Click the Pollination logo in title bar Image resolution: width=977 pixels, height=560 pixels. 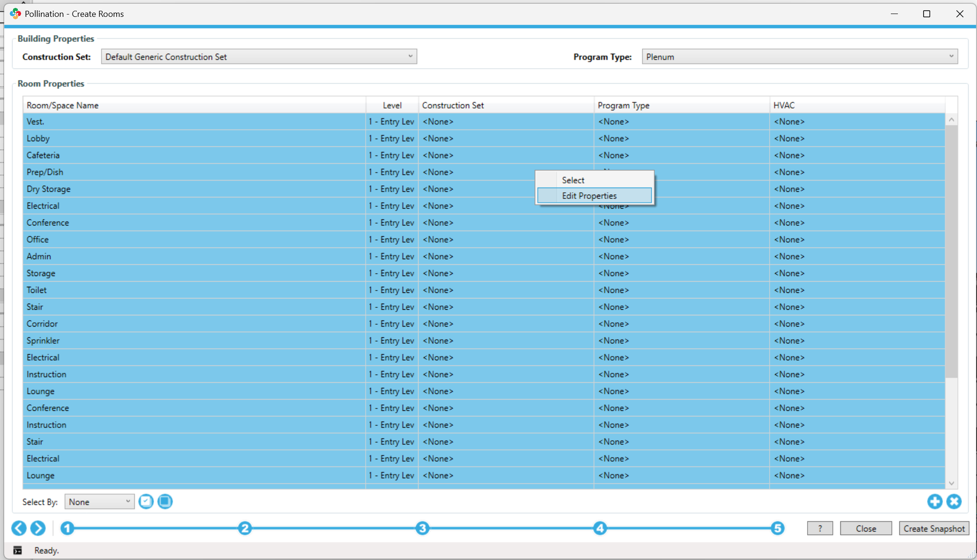[x=15, y=14]
